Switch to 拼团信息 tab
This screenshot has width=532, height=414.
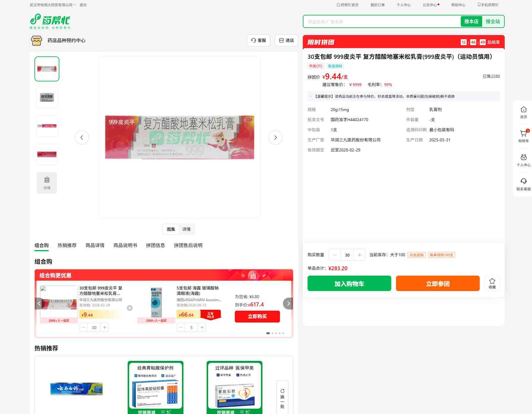point(155,245)
